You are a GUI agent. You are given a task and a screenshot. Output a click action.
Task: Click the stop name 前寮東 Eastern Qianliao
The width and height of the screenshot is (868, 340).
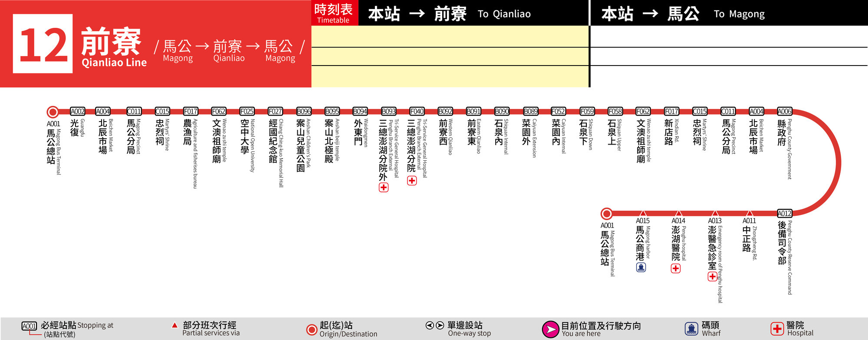click(474, 136)
